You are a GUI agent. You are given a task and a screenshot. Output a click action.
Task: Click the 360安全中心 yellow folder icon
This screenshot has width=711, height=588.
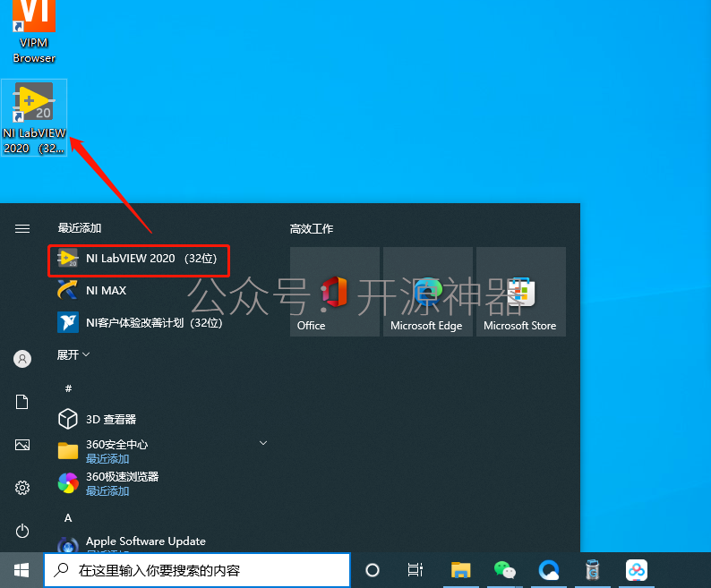(x=68, y=451)
